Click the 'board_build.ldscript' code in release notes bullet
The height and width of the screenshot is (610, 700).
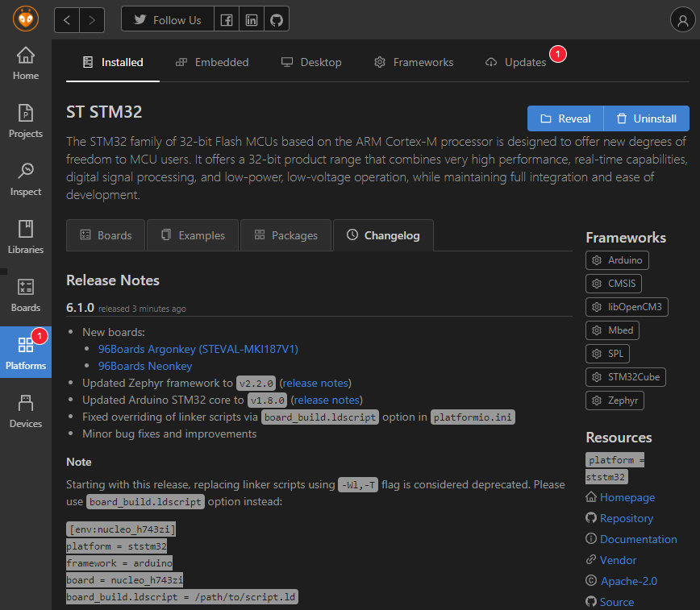(x=319, y=417)
